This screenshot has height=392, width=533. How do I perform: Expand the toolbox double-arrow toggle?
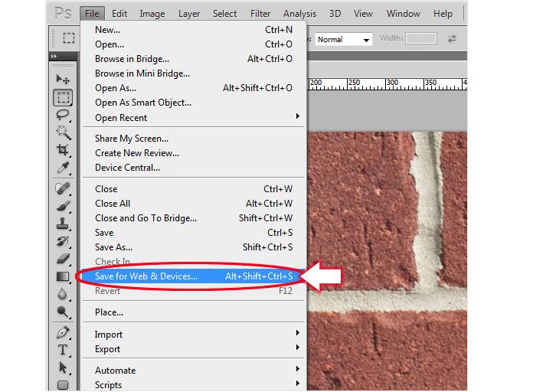pyautogui.click(x=54, y=56)
